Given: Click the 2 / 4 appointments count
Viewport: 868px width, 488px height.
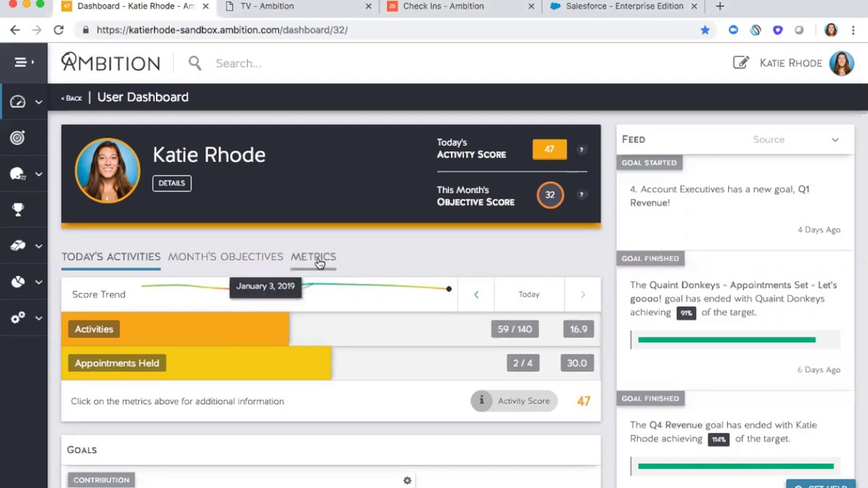Looking at the screenshot, I should pyautogui.click(x=523, y=363).
